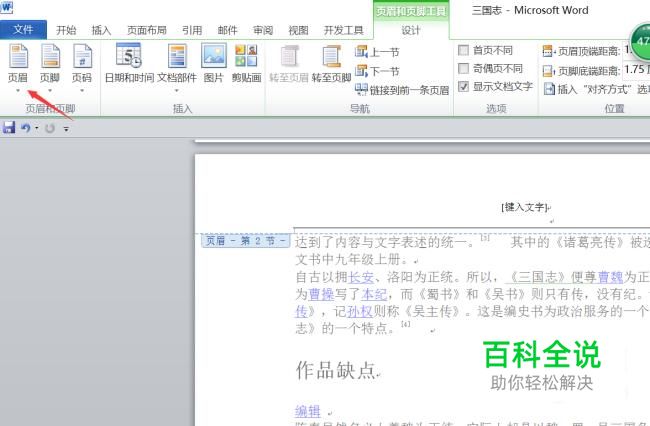650x426 pixels.
Task: Expand dropdown arrow under 页眉
Action: 18,90
